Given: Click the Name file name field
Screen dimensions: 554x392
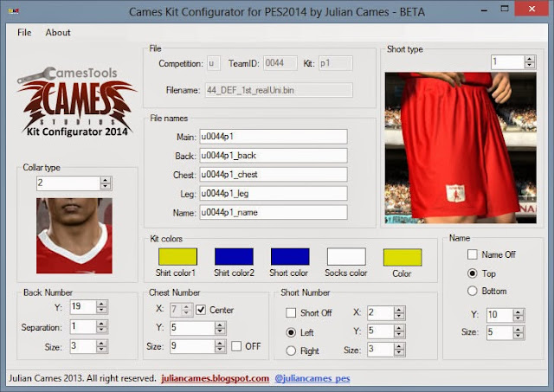Looking at the screenshot, I should pos(274,212).
